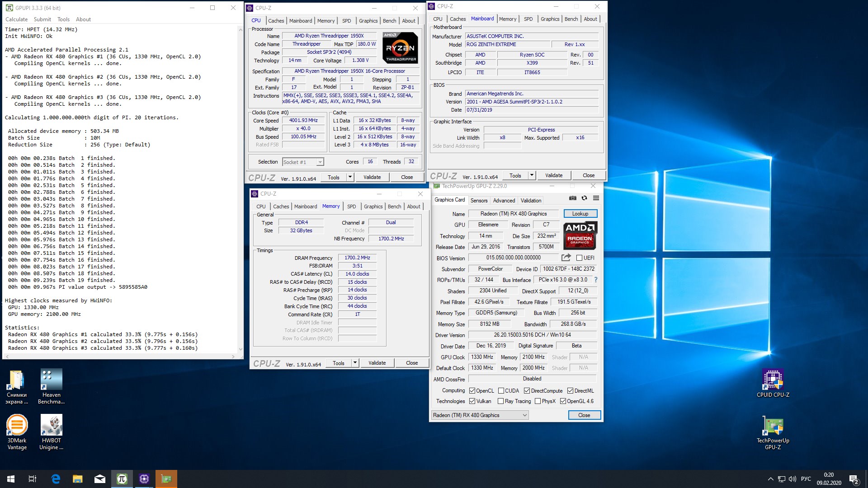Click the Lookup button in GPU-Z

(580, 214)
